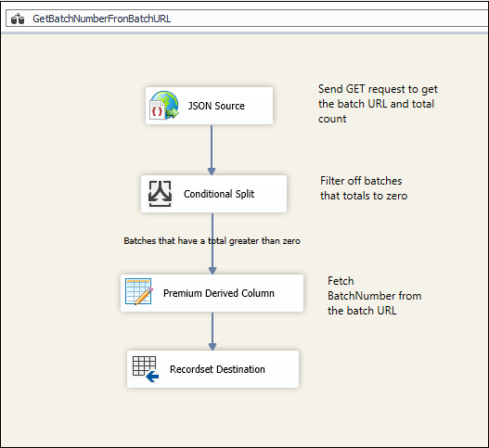Click the 'Batches that have a total greater than zero' path label
This screenshot has height=448, width=489.
pos(212,240)
